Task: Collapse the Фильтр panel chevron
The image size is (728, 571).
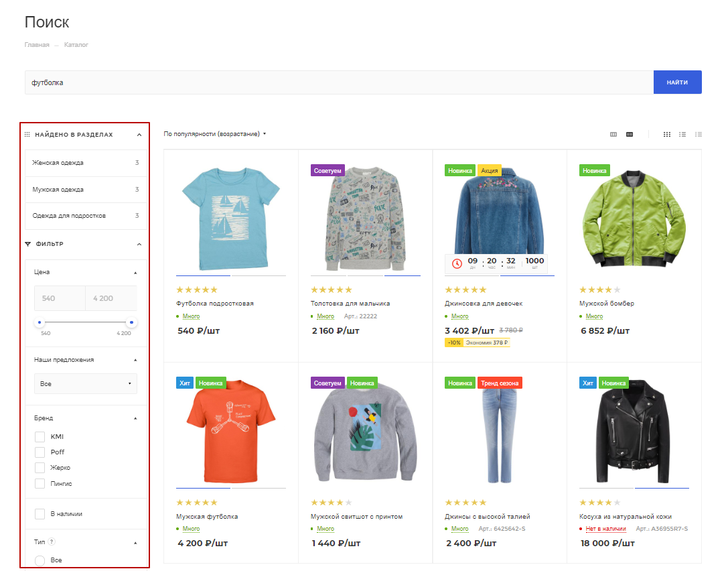Action: pos(139,245)
